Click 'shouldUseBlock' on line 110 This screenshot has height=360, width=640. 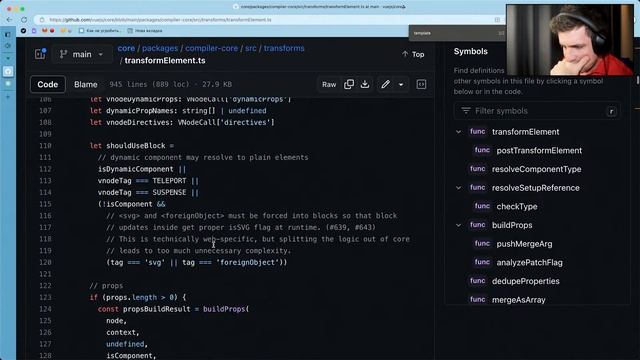pos(136,146)
